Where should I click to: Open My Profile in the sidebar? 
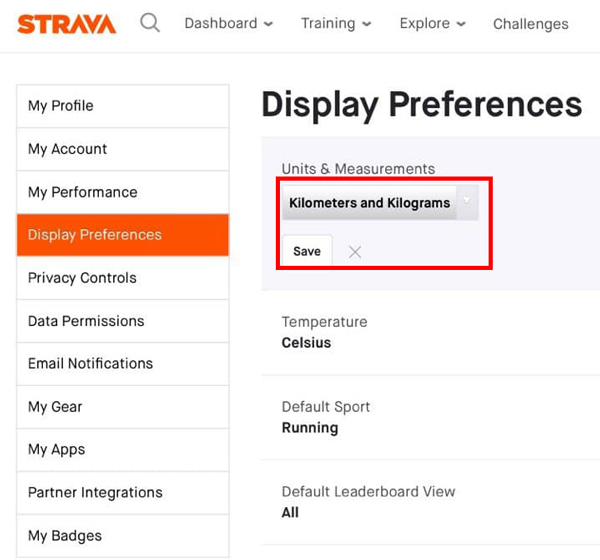click(122, 106)
